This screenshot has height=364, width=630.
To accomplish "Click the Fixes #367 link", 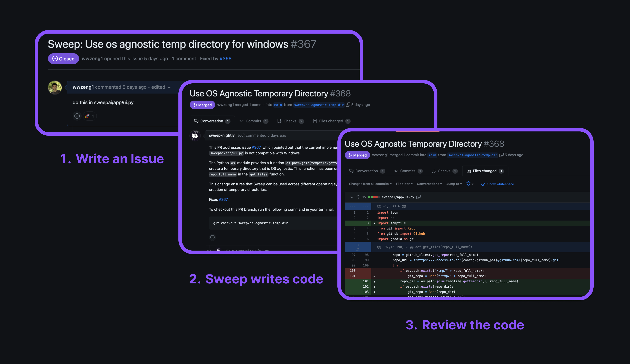I will 223,199.
